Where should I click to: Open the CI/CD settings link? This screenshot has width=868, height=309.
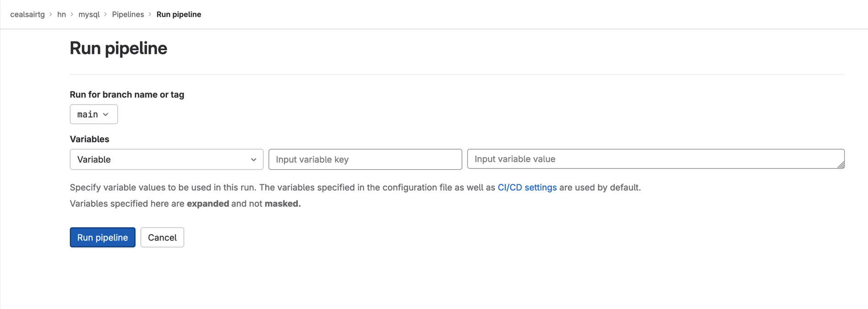527,188
